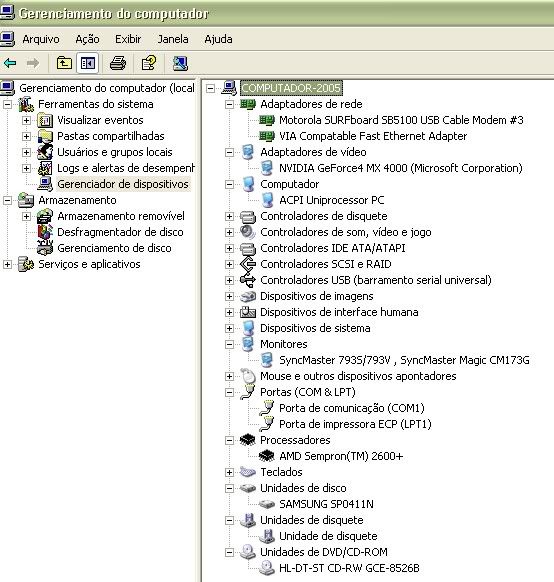
Task: Open the Arquivo menu
Action: point(41,39)
